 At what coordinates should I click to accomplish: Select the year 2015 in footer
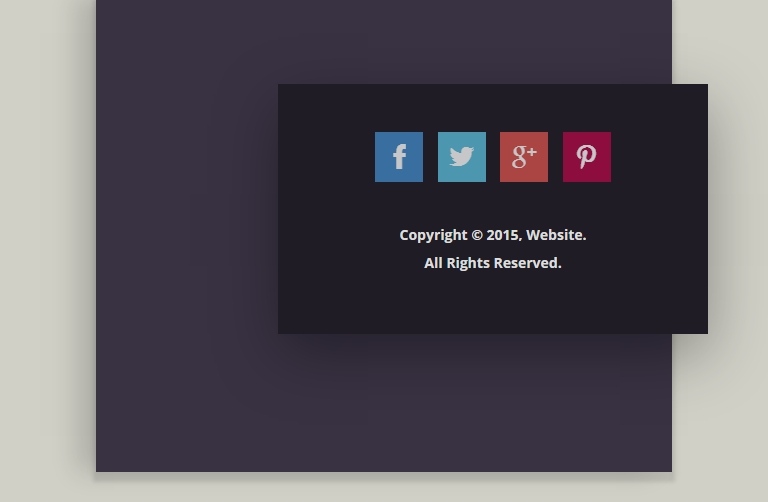pyautogui.click(x=503, y=235)
